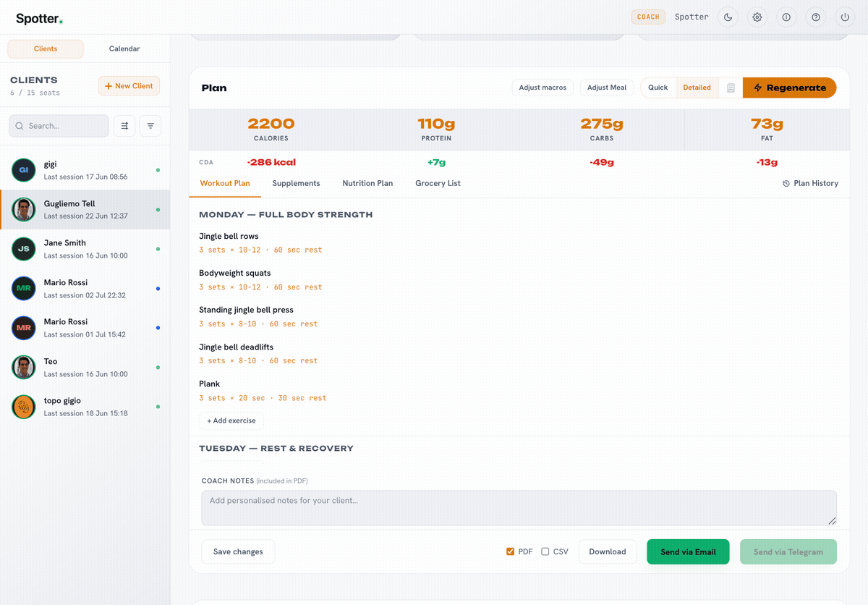Click the 110g protein value
868x605 pixels.
pyautogui.click(x=436, y=124)
